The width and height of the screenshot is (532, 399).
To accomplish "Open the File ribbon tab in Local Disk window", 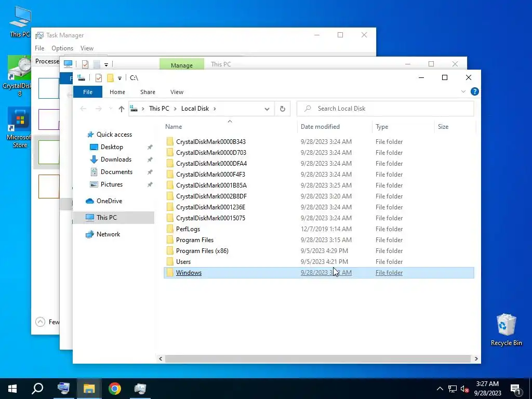I will 87,92.
